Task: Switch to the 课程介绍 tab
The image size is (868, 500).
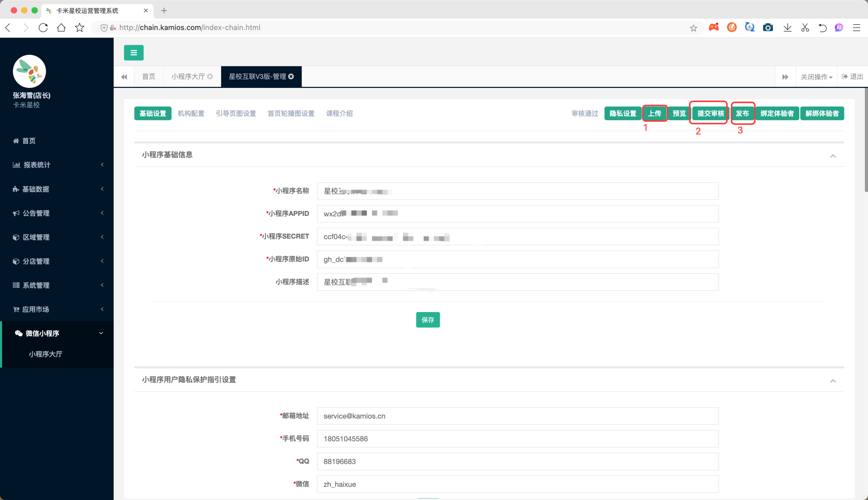Action: [x=339, y=114]
